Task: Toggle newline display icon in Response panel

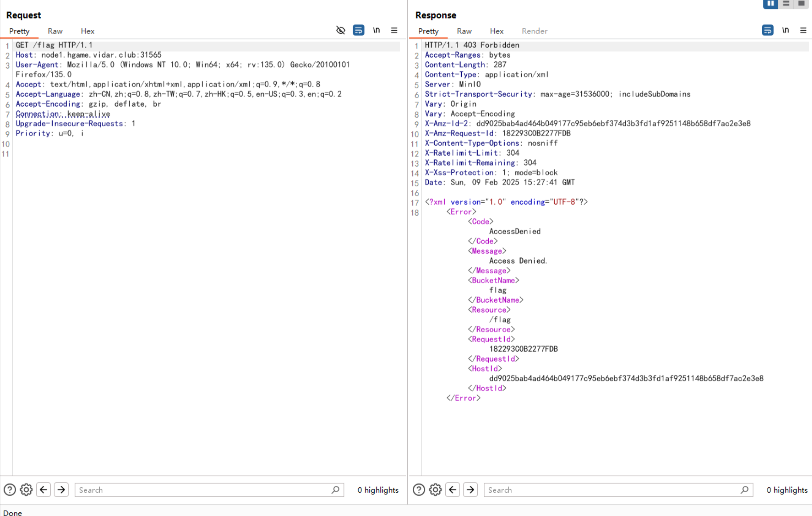Action: tap(785, 30)
